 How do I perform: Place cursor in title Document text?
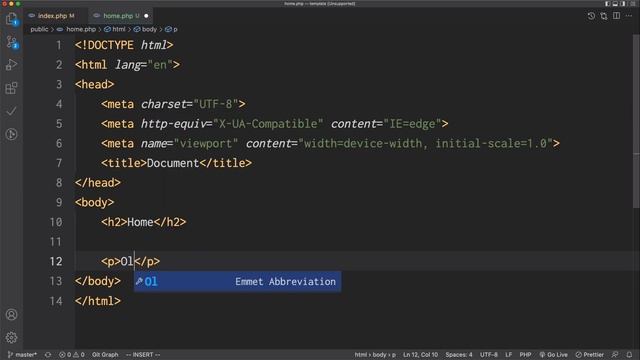(173, 163)
